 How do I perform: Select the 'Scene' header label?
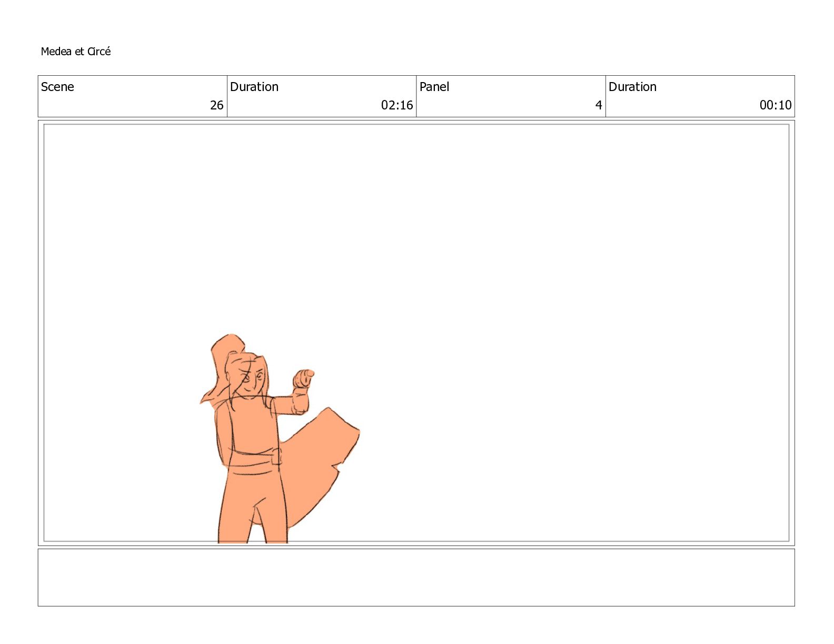tap(57, 87)
